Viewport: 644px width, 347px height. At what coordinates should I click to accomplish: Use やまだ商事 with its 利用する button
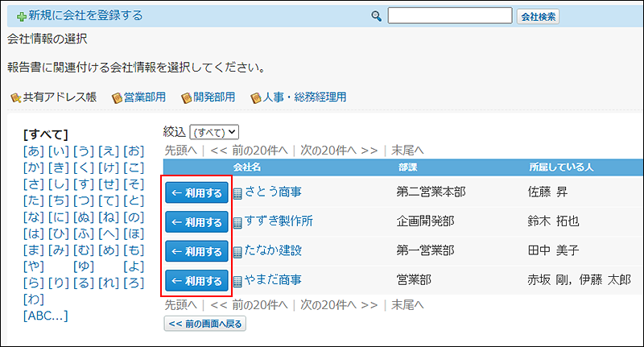(x=196, y=281)
